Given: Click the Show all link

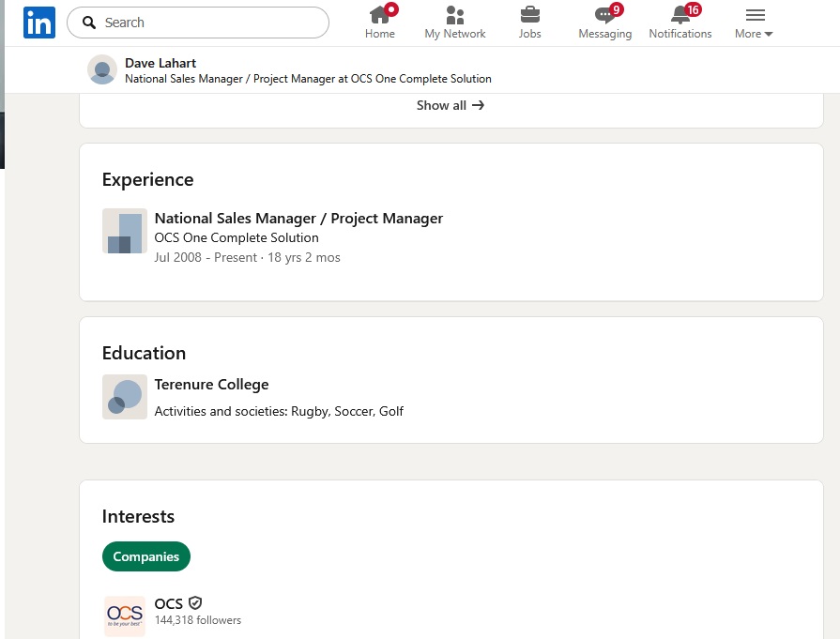Looking at the screenshot, I should point(451,105).
